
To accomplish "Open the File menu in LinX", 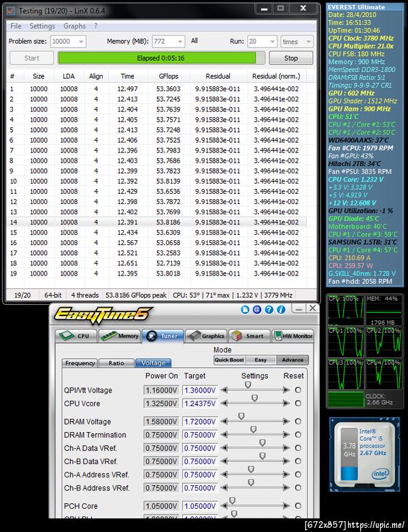I will [x=16, y=26].
